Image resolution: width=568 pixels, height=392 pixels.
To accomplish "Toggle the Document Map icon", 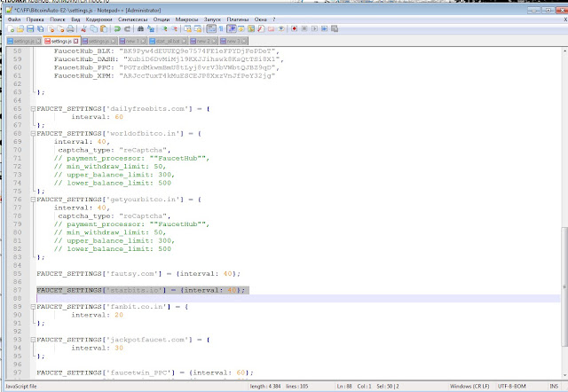I will 250,28.
